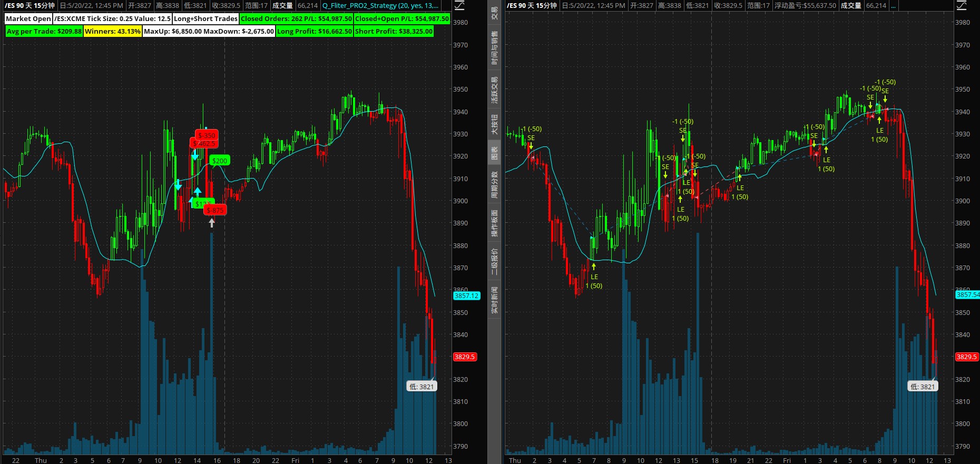Image resolution: width=980 pixels, height=464 pixels.
Task: Click yellow up arrow above lowest LE 1 (50) label
Action: click(594, 266)
